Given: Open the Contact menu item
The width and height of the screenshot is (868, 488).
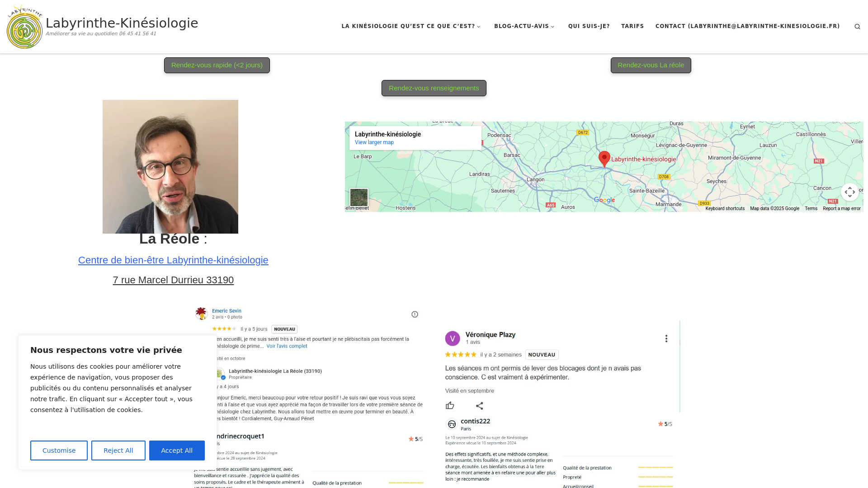Looking at the screenshot, I should pyautogui.click(x=747, y=26).
